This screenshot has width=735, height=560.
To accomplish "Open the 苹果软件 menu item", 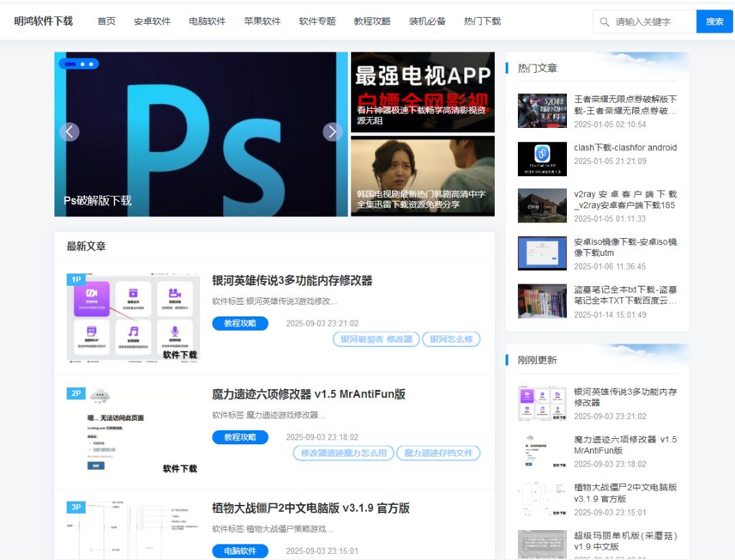I will coord(262,22).
